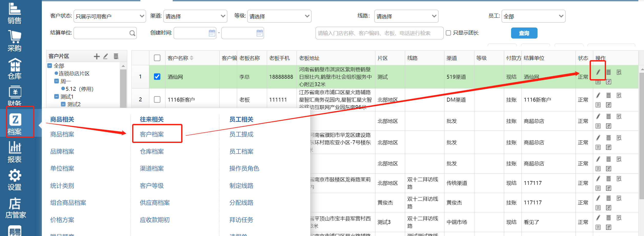Screen dimensions: 644x236
Task: Open the 财务 finance module
Action: coord(14,96)
